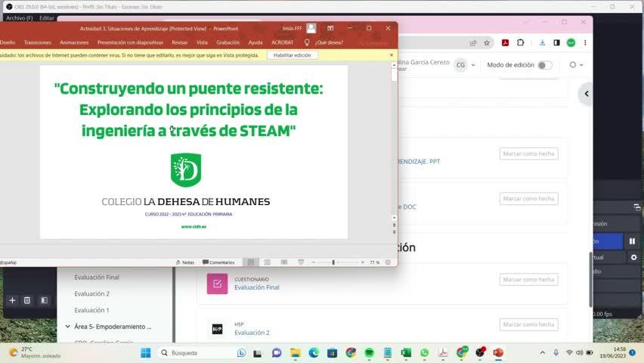Open Vista ribbon tab
644x363 pixels.
(202, 42)
